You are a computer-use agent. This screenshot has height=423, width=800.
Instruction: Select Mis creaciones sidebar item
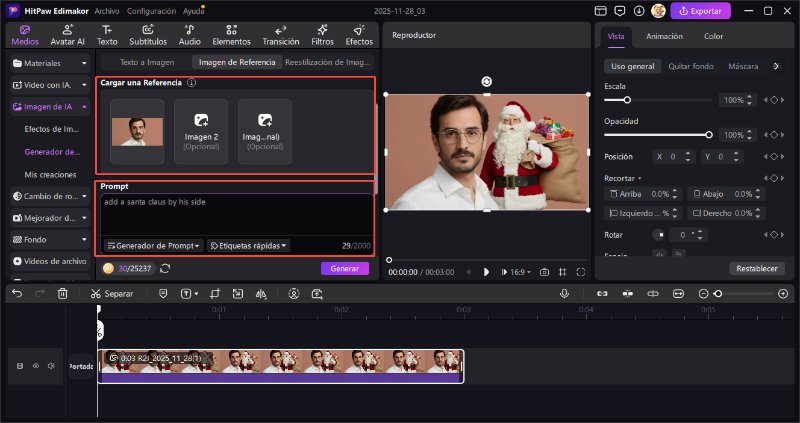pyautogui.click(x=51, y=175)
